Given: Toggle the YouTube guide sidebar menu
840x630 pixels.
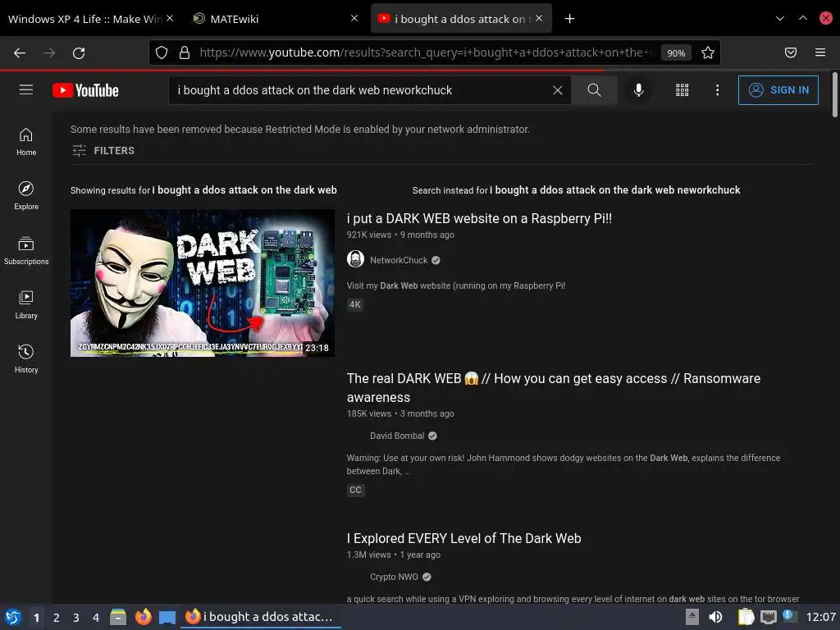Looking at the screenshot, I should (26, 89).
